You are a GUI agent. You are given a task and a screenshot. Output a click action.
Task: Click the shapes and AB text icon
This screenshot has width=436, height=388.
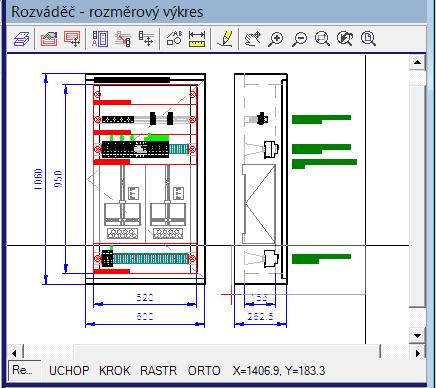point(174,39)
